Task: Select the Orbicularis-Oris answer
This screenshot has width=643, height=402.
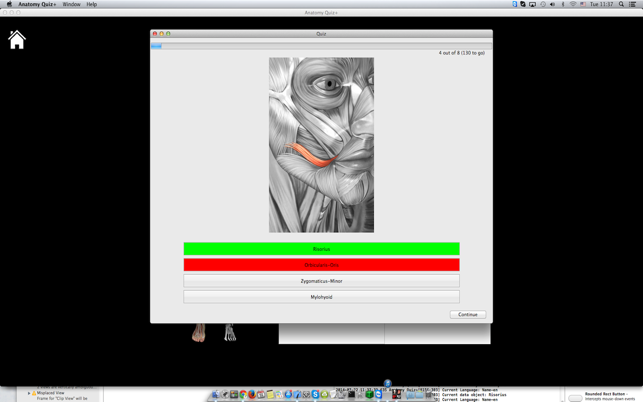Action: [322, 265]
